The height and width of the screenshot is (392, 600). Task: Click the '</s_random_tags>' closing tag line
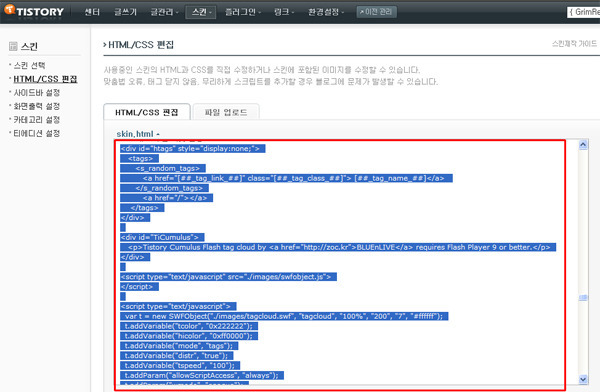165,188
